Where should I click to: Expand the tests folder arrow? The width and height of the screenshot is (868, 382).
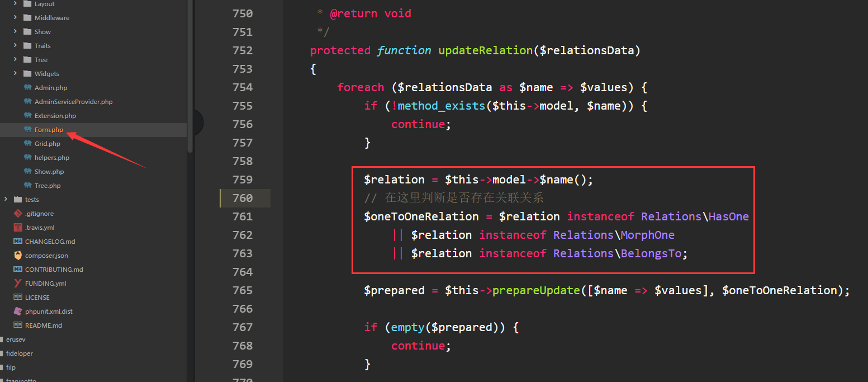coord(6,200)
